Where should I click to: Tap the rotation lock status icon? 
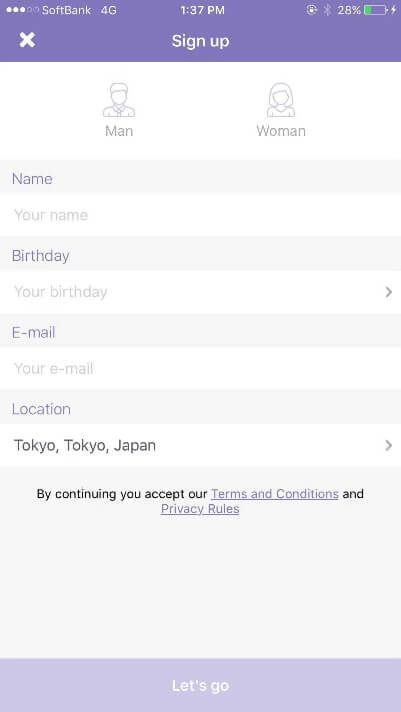tap(312, 10)
